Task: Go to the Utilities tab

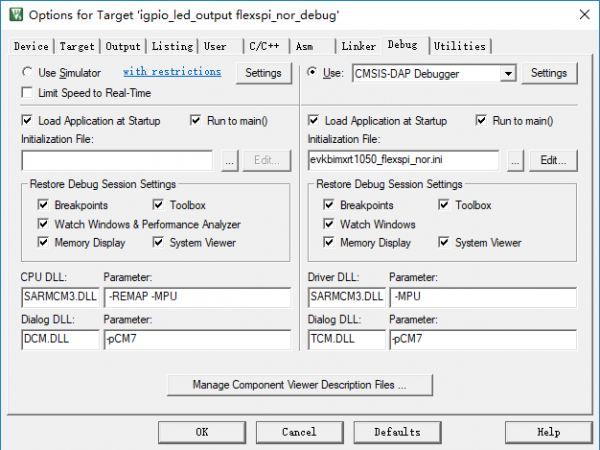Action: [x=460, y=46]
